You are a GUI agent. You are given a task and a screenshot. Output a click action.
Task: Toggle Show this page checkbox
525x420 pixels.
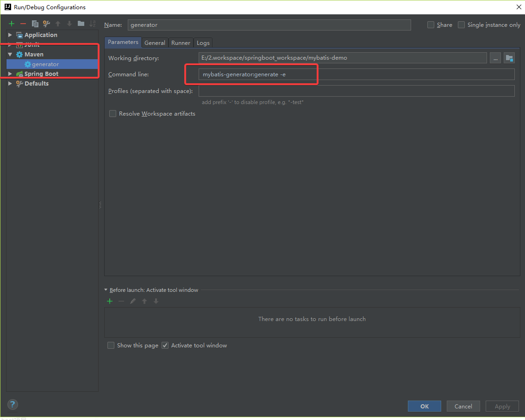tap(111, 346)
